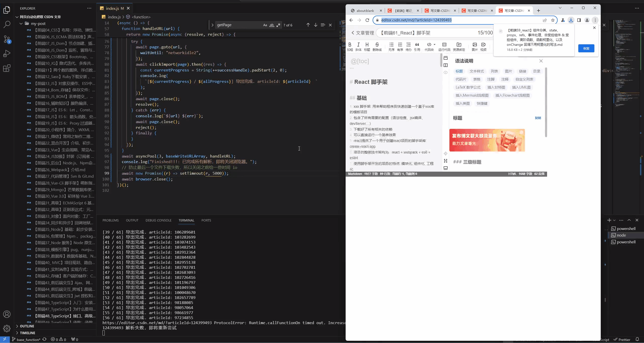Toggle Use Regular Expression in find widget

pyautogui.click(x=278, y=25)
